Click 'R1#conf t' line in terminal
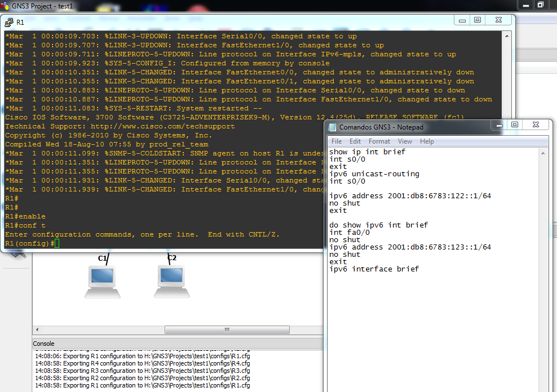 pos(25,225)
